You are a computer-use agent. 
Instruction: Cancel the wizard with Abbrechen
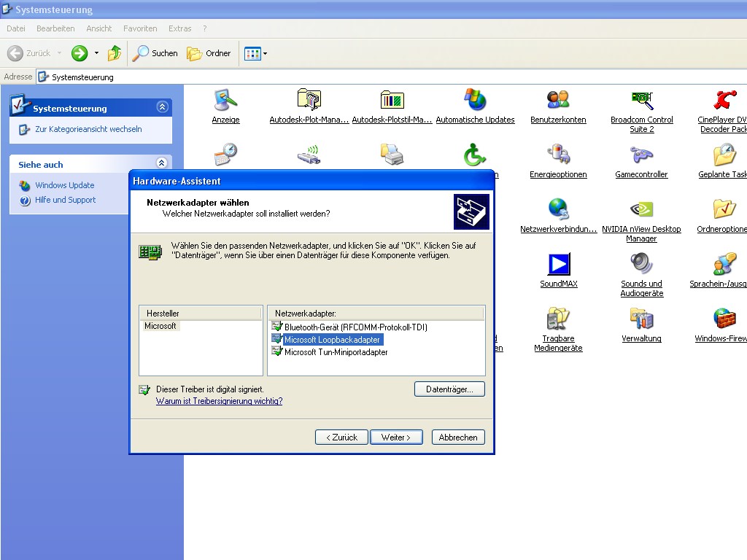pos(458,437)
